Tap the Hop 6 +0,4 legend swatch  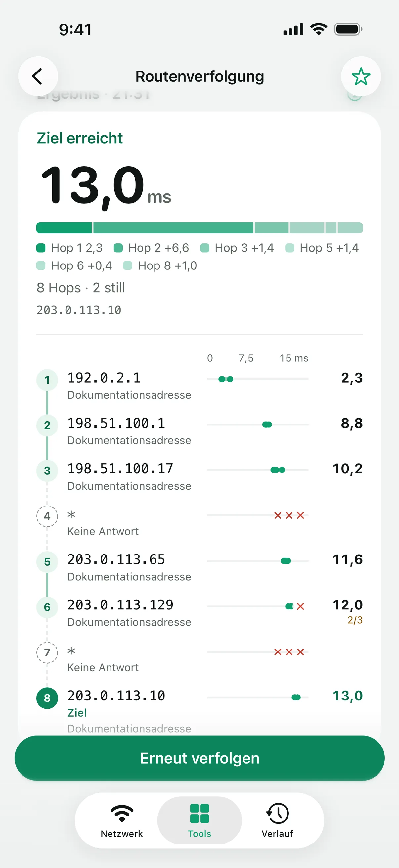click(41, 265)
